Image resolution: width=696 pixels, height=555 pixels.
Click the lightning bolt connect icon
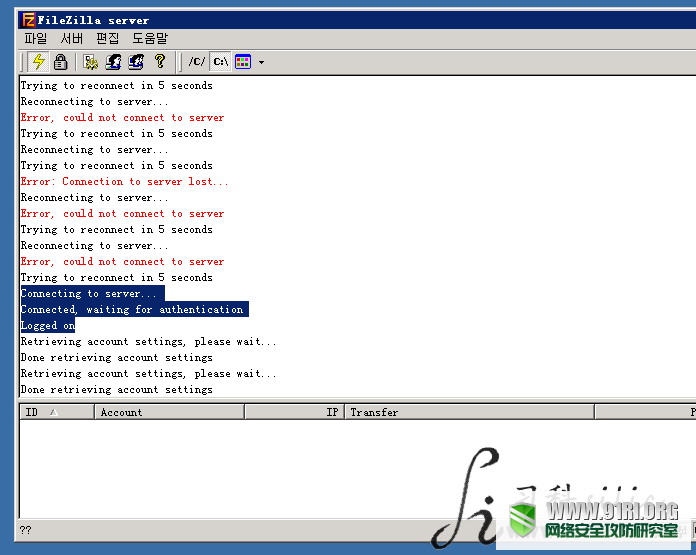coord(39,61)
